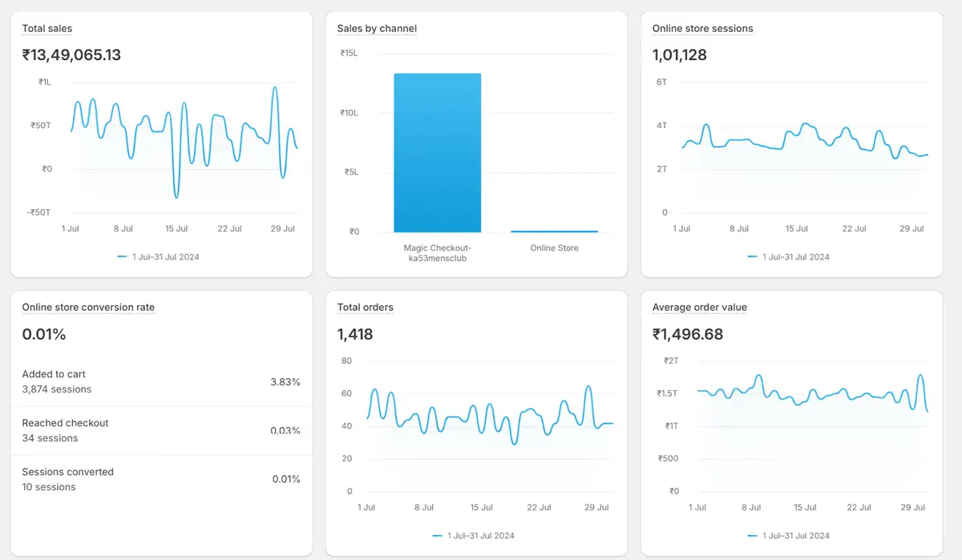Viewport: 962px width, 560px height.
Task: Click the Magic Checkout-ka53mensclub bar
Action: (x=437, y=152)
